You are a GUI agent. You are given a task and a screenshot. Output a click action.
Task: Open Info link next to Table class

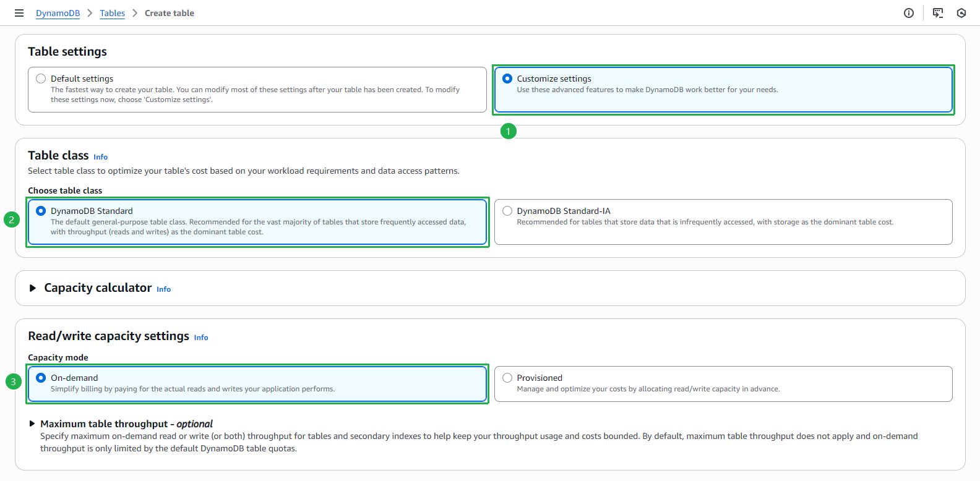tap(100, 157)
